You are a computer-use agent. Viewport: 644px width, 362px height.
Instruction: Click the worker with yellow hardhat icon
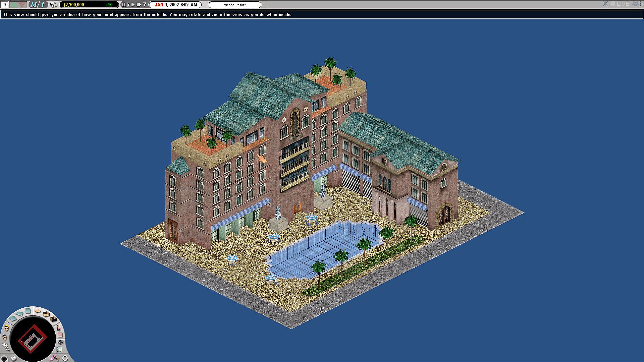[7, 328]
